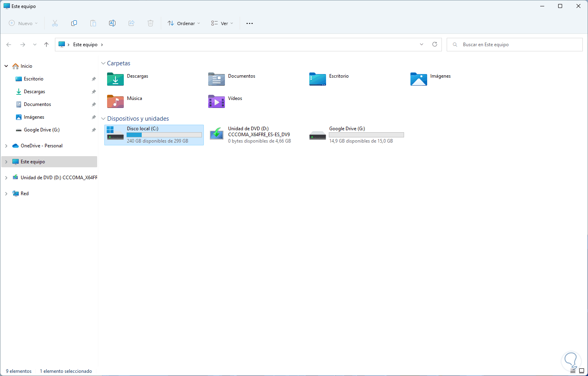
Task: Switch to details view icon in status bar
Action: [573, 371]
